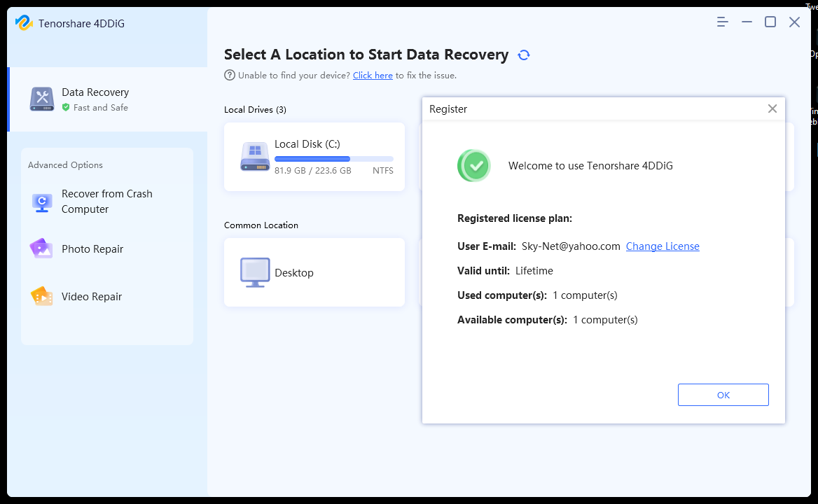The image size is (818, 504).
Task: Click the Sky-Net@yahoo.com email text
Action: (571, 246)
